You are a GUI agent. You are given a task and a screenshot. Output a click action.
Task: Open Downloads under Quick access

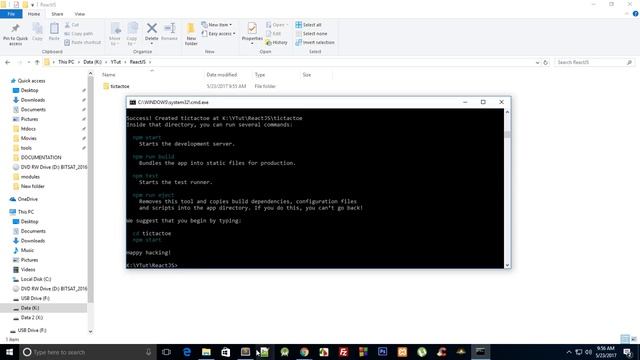[33, 100]
